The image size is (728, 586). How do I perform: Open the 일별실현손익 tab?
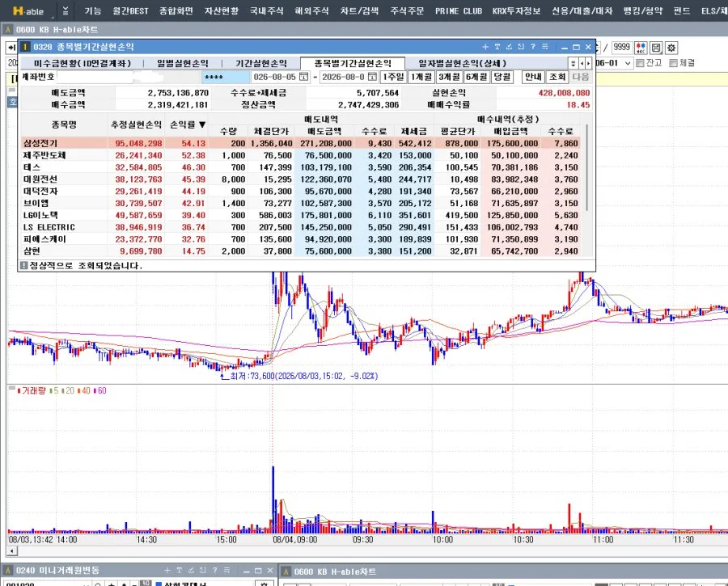182,63
